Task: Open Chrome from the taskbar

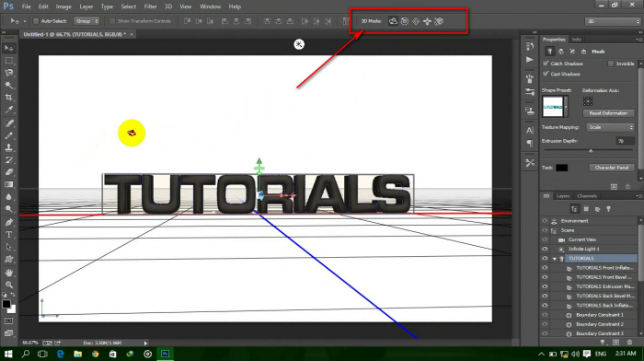Action: (x=96, y=354)
